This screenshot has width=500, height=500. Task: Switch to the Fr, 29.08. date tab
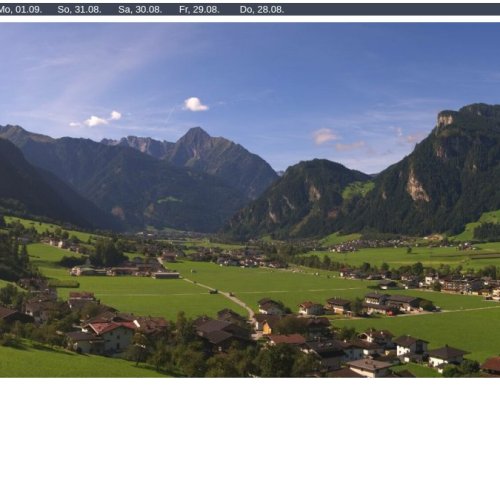[x=199, y=10]
